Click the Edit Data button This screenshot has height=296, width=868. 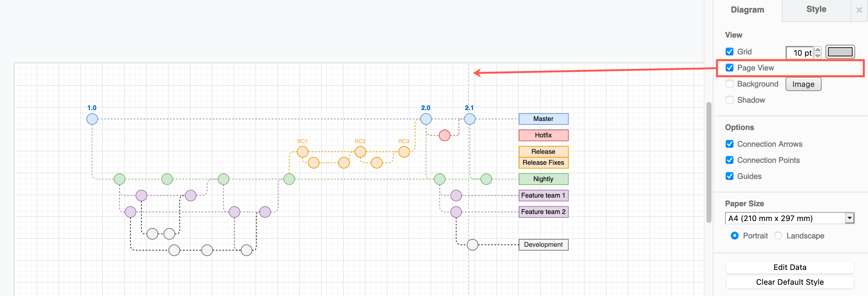click(x=790, y=267)
